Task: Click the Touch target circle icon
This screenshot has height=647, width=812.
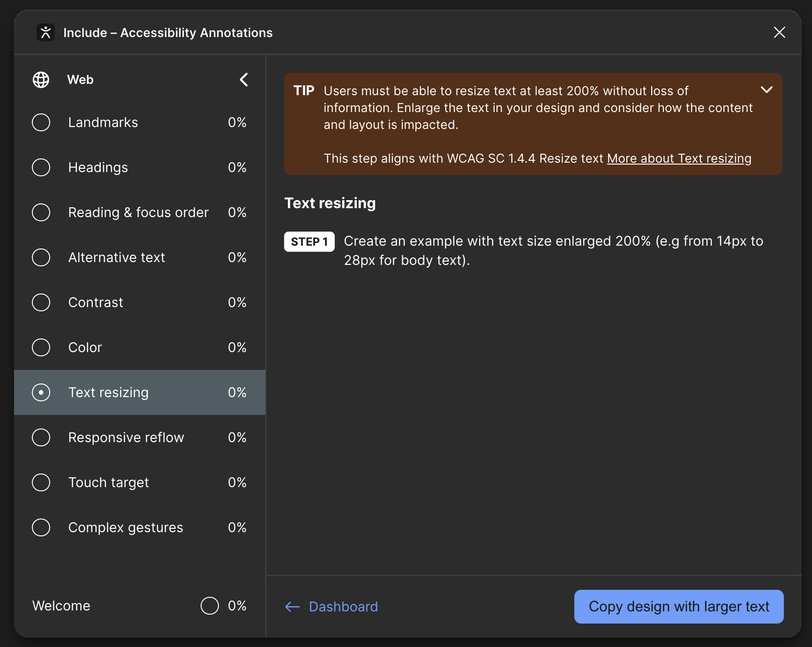Action: [x=41, y=482]
